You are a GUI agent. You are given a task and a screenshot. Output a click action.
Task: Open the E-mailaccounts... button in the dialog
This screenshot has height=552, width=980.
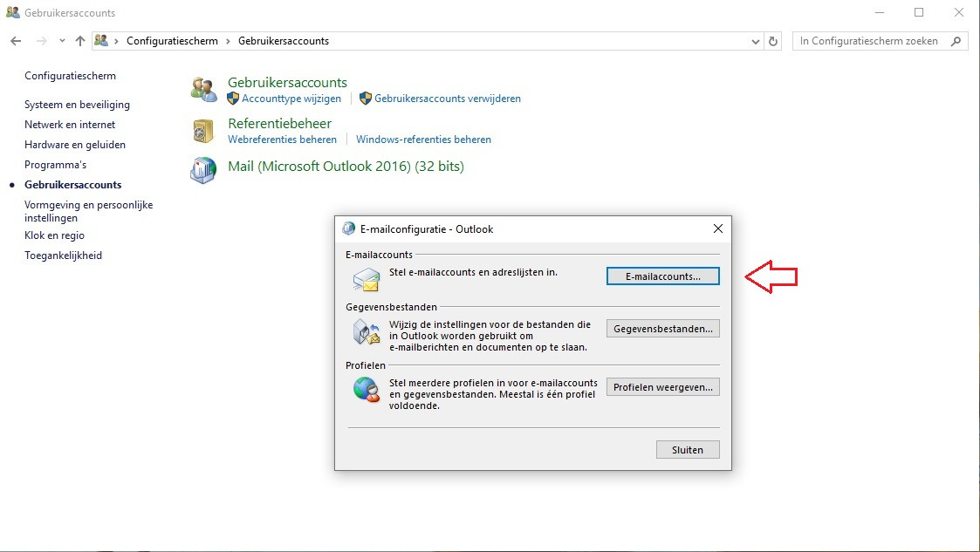coord(662,276)
